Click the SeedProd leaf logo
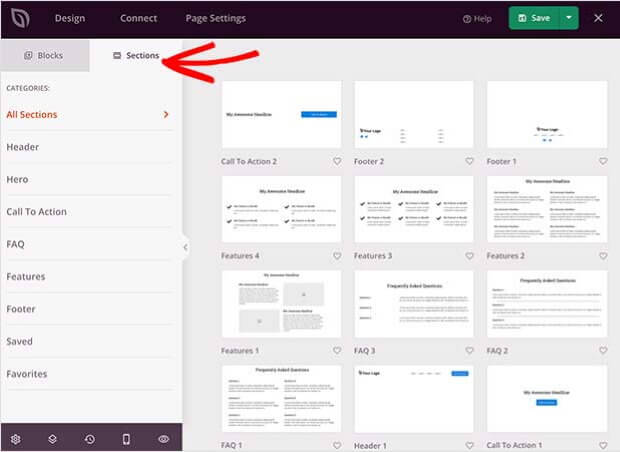The height and width of the screenshot is (452, 620). (20, 18)
